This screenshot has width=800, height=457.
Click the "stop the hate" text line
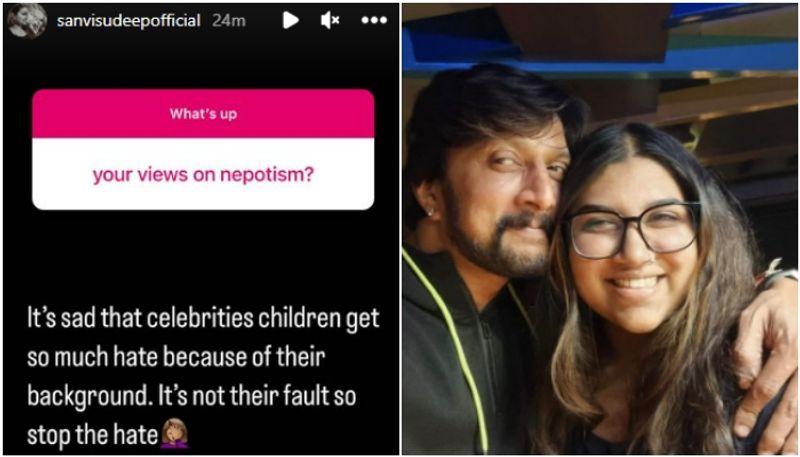point(92,435)
